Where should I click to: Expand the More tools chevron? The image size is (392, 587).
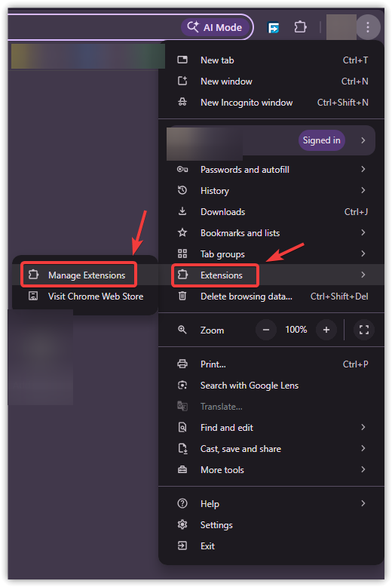point(363,469)
